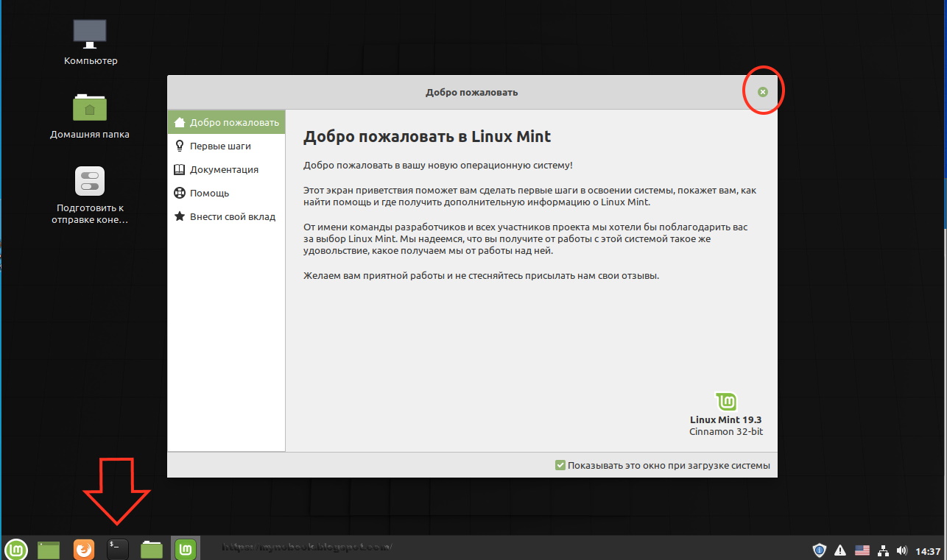Viewport: 947px width, 560px height.
Task: Open the Компьютер desktop icon
Action: pyautogui.click(x=90, y=42)
